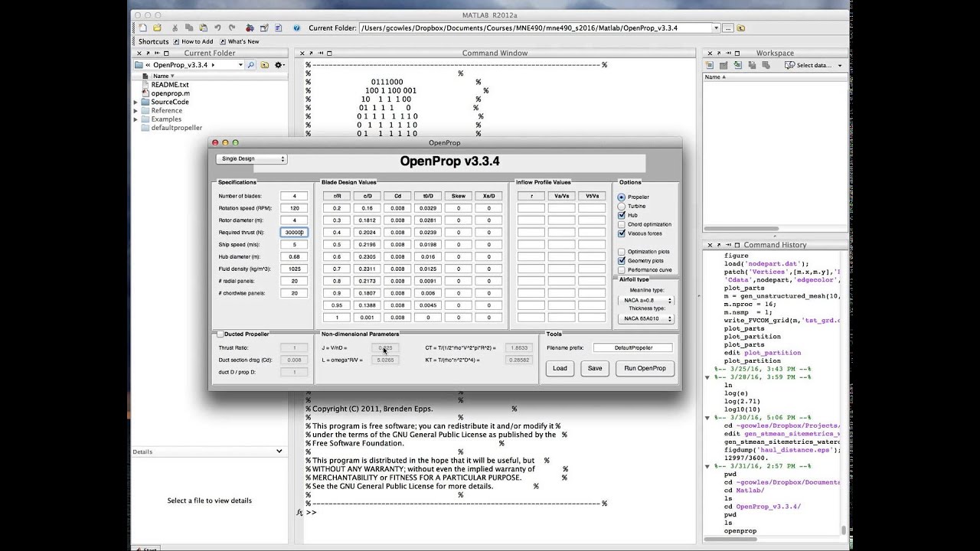Undock the Command Window panel arrow icon
Viewport: 980px width, 551px height.
[x=311, y=54]
